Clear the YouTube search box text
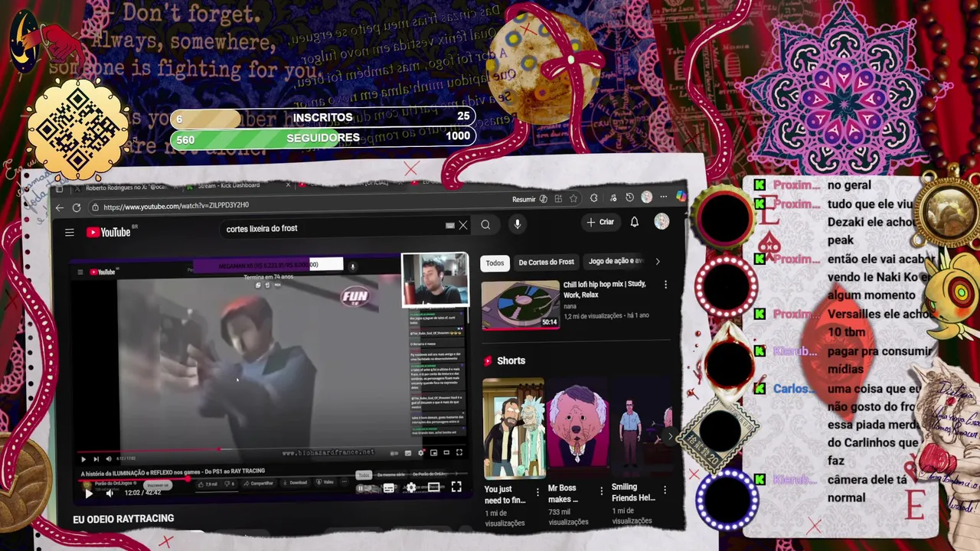The width and height of the screenshot is (980, 551). pos(462,225)
